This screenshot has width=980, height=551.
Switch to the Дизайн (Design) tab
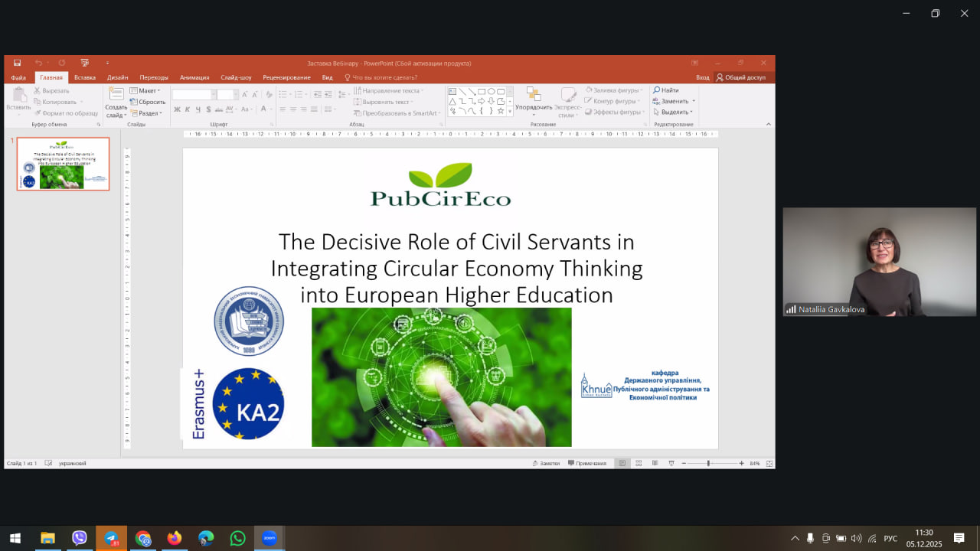(117, 77)
